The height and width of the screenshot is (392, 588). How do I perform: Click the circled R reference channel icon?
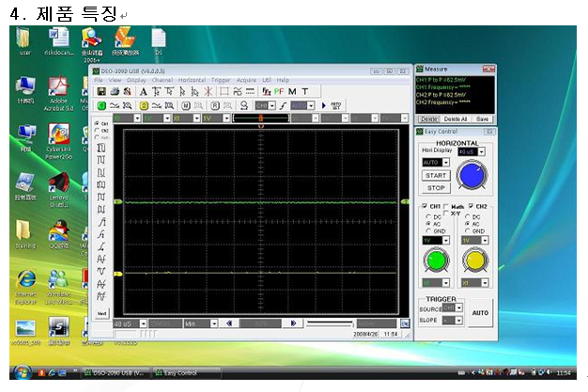click(214, 106)
